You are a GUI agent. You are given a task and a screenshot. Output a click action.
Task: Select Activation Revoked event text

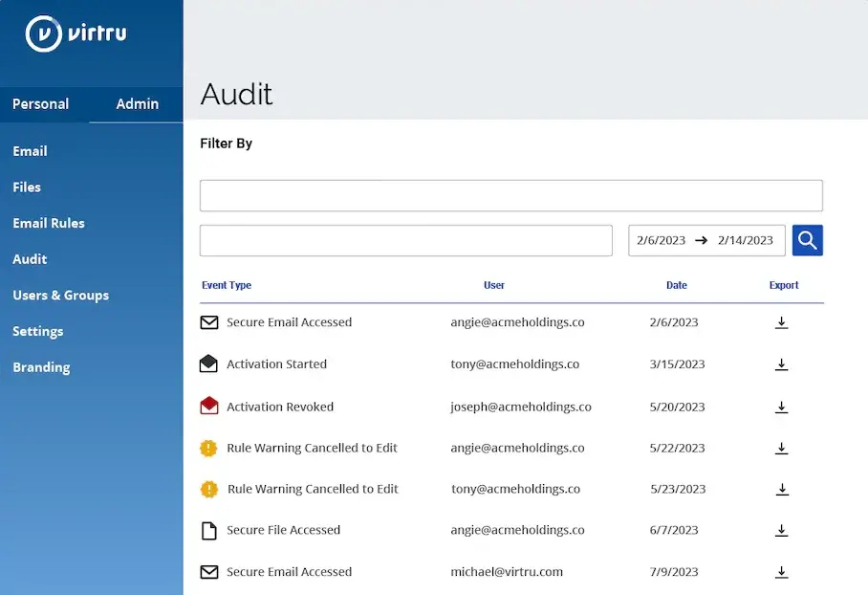(x=280, y=408)
